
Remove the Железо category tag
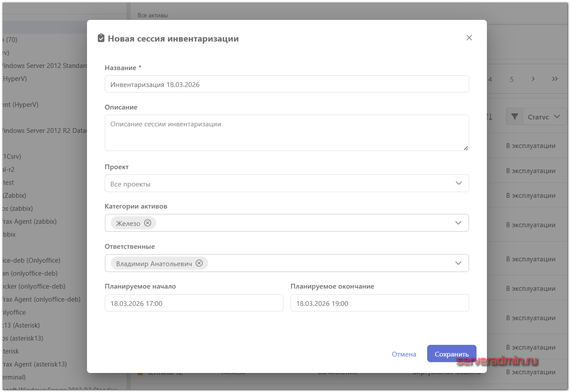(148, 223)
